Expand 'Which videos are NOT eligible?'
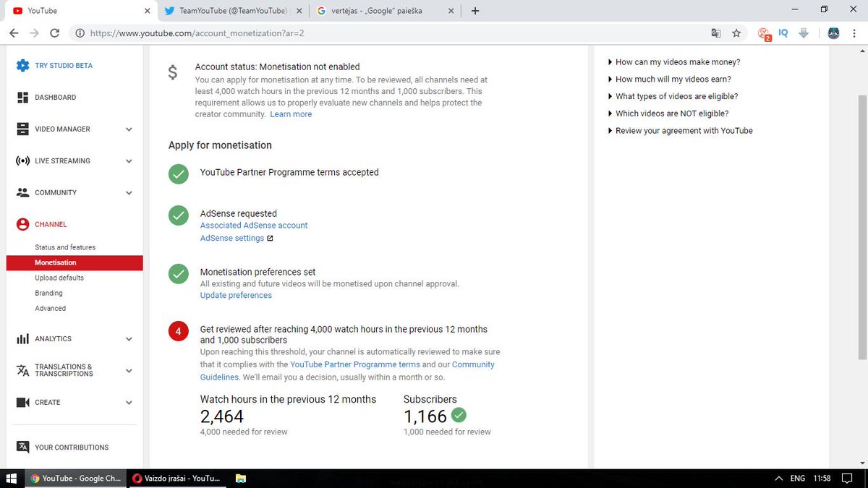868x488 pixels. [x=668, y=114]
